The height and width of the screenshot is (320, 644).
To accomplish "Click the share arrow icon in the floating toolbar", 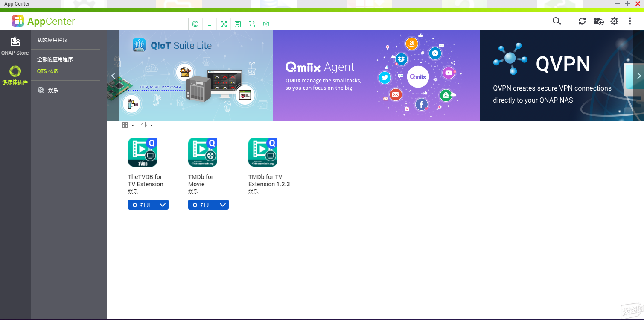I will (252, 24).
